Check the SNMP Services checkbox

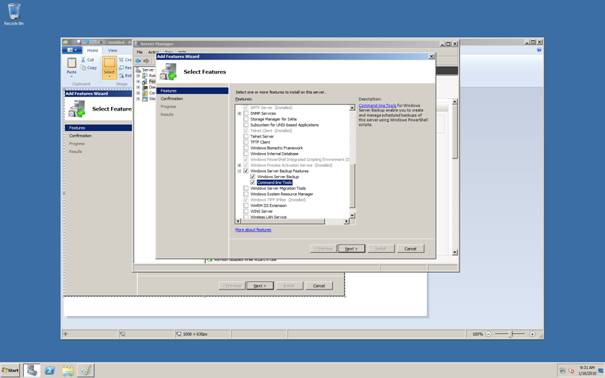[x=246, y=113]
